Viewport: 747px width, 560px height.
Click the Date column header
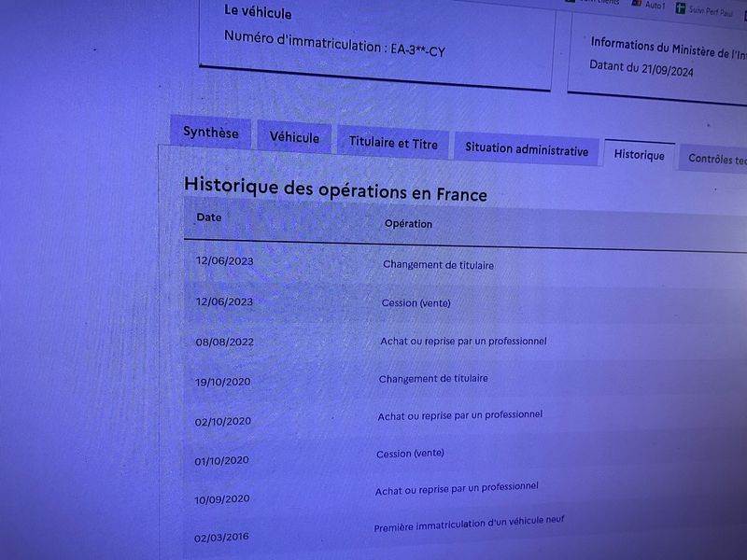(208, 217)
